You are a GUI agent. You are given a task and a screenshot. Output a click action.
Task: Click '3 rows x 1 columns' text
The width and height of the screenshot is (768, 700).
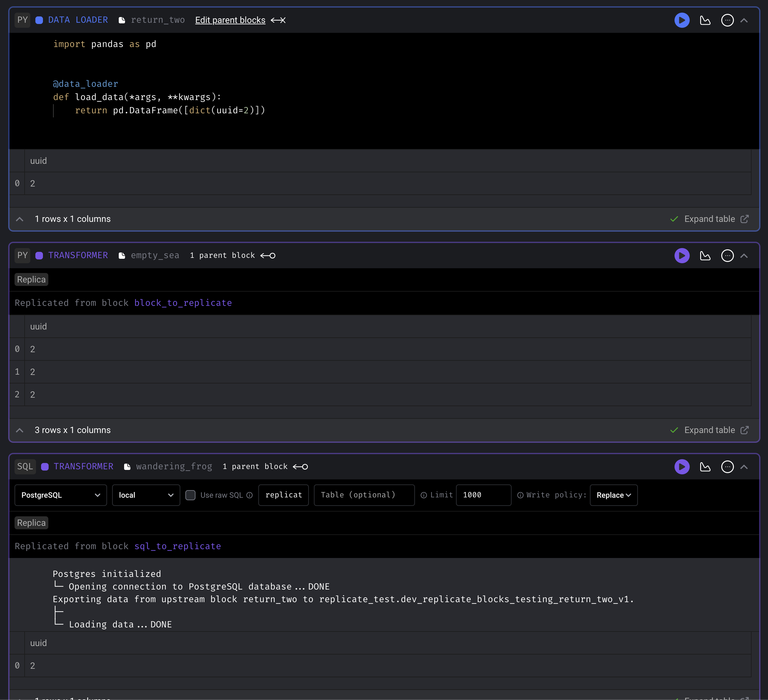[73, 430]
